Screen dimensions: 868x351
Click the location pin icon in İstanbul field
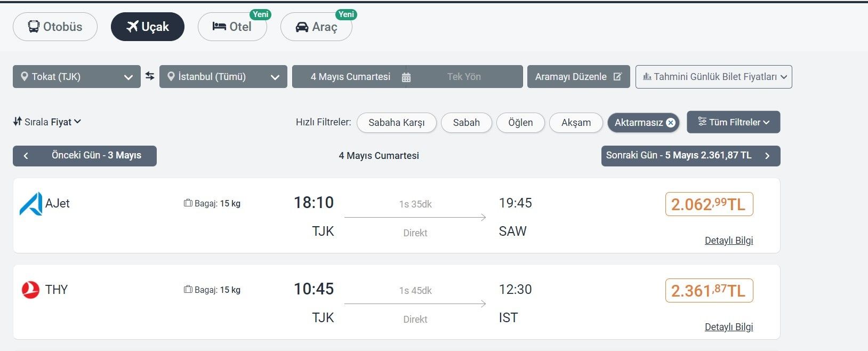coord(171,76)
